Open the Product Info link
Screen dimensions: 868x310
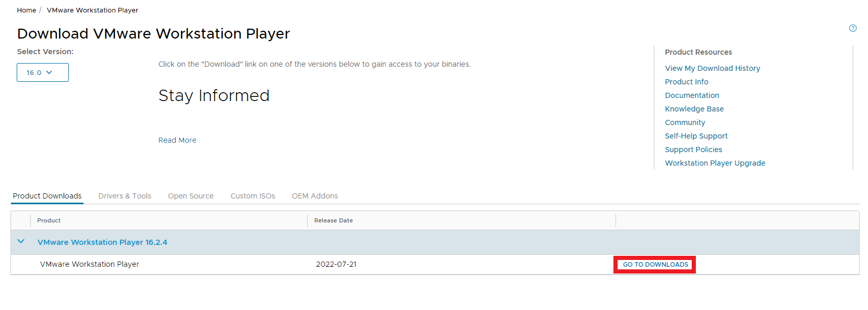686,82
